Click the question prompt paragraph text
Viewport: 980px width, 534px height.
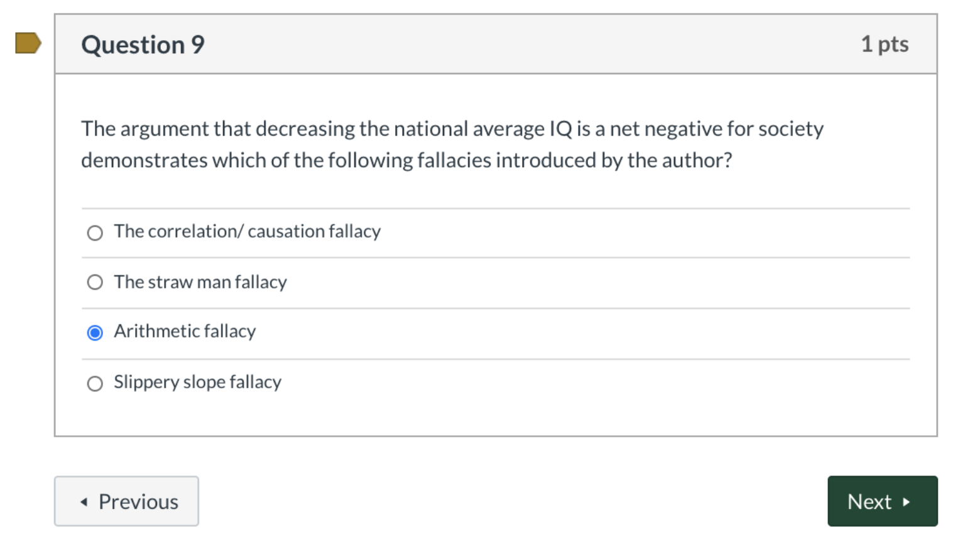click(x=440, y=143)
